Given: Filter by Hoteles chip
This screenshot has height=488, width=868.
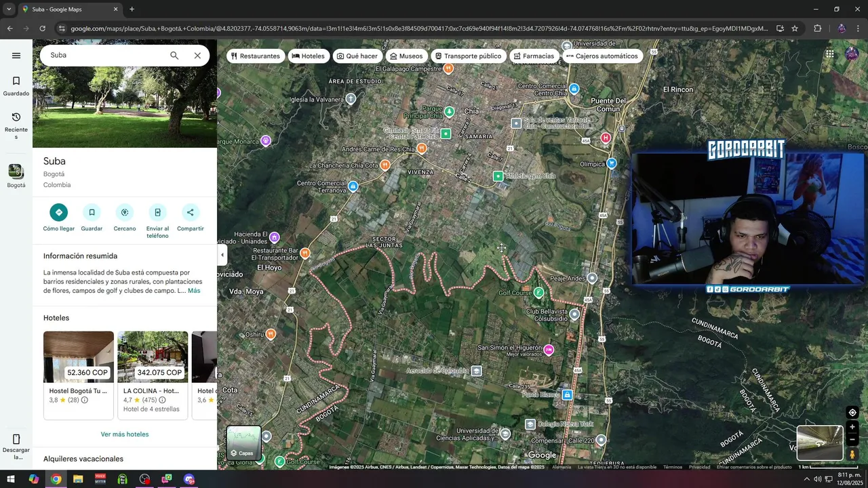Looking at the screenshot, I should pyautogui.click(x=309, y=56).
